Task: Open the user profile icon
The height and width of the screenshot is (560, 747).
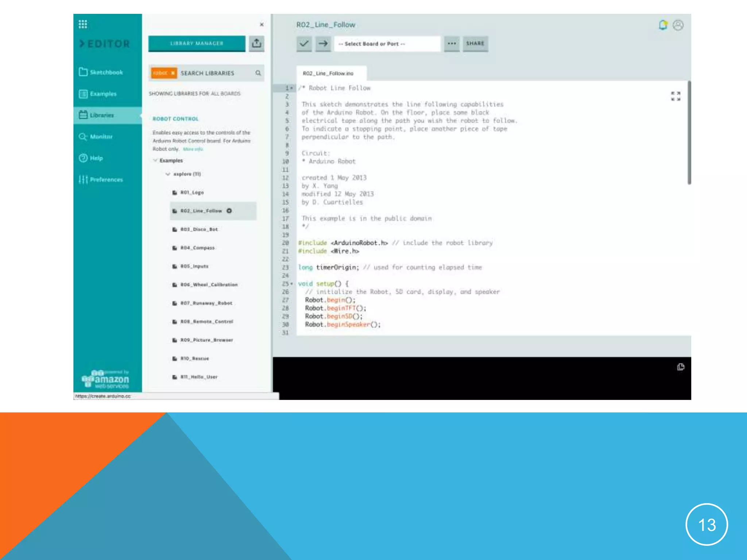Action: tap(678, 25)
